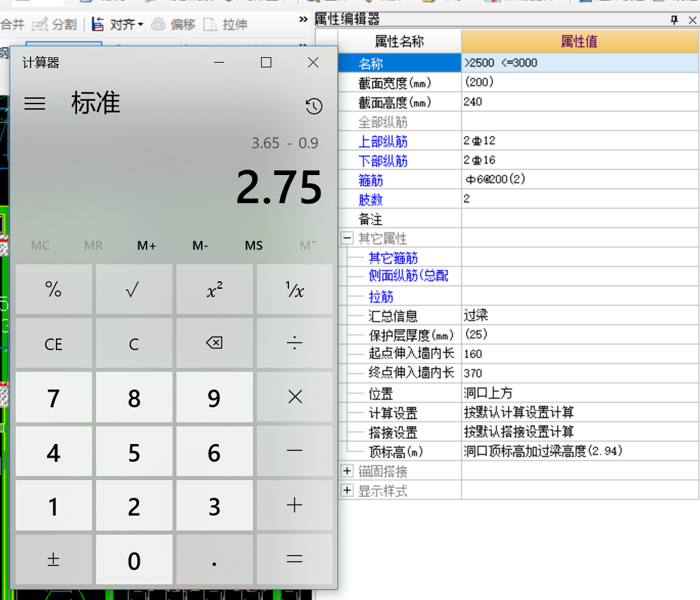Click the 偏移 toolbar tool
700x600 pixels.
point(174,24)
